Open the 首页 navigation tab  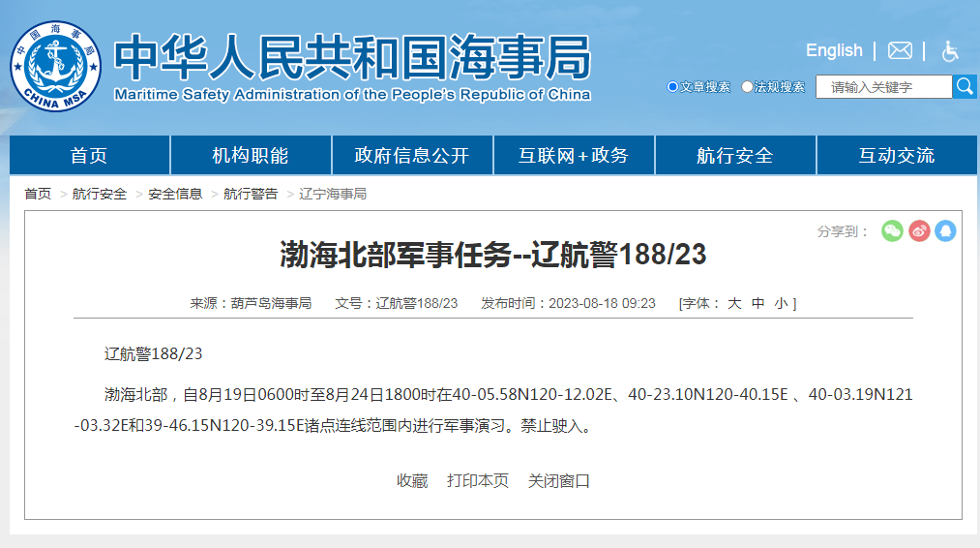coord(89,155)
